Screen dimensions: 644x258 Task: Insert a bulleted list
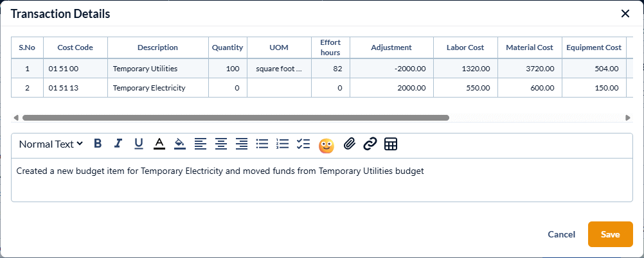pos(262,144)
